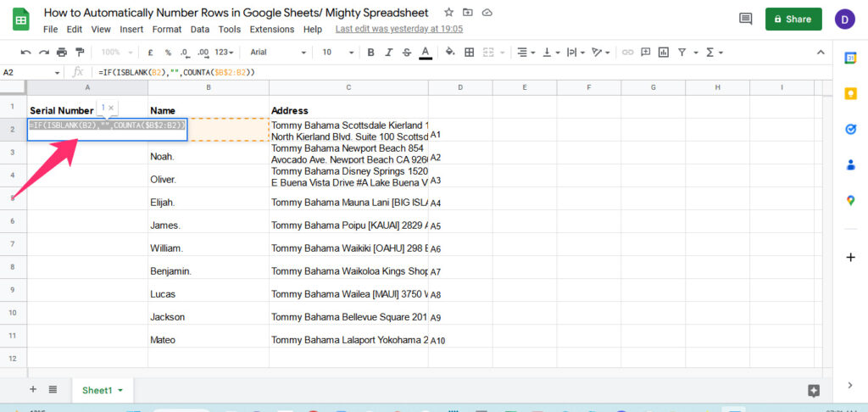Toggle strikethrough formatting
868x412 pixels.
(407, 52)
